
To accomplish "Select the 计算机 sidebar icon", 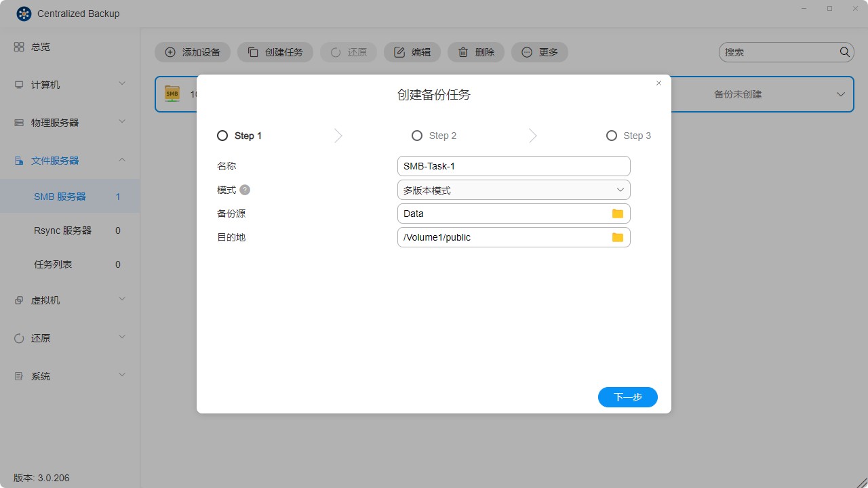I will pyautogui.click(x=18, y=84).
